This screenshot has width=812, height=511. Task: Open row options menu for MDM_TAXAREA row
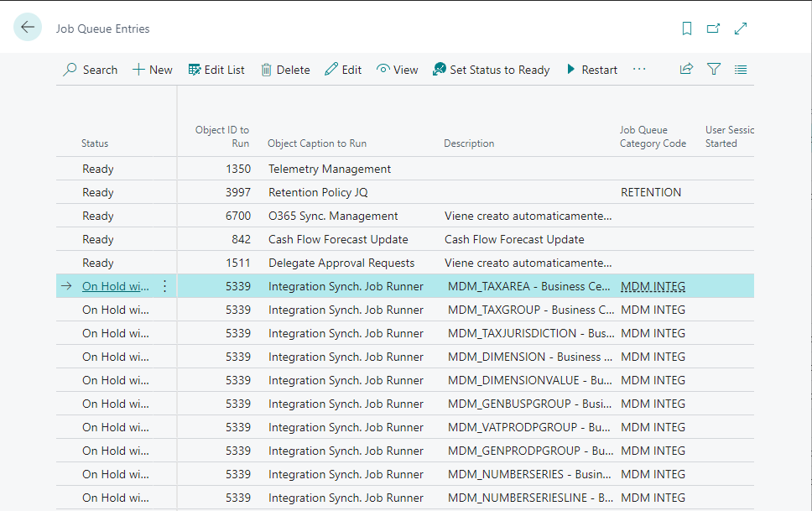(164, 286)
